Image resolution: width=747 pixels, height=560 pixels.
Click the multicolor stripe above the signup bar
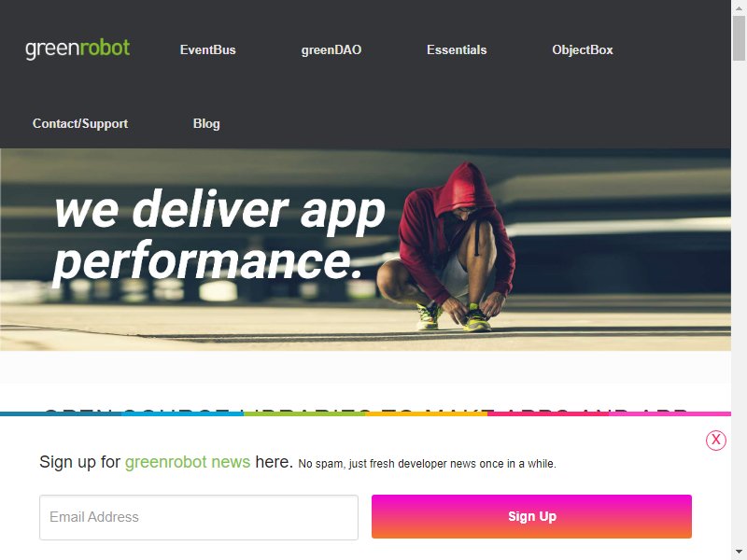365,413
